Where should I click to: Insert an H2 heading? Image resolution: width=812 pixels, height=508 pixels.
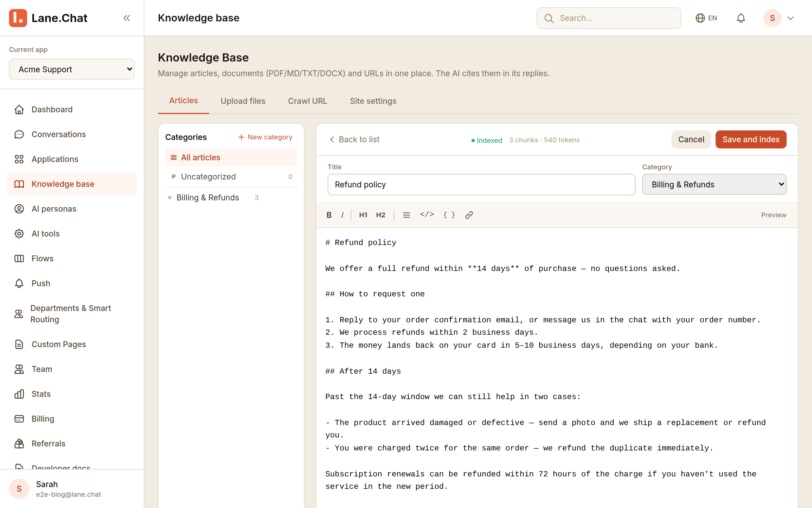(x=381, y=215)
